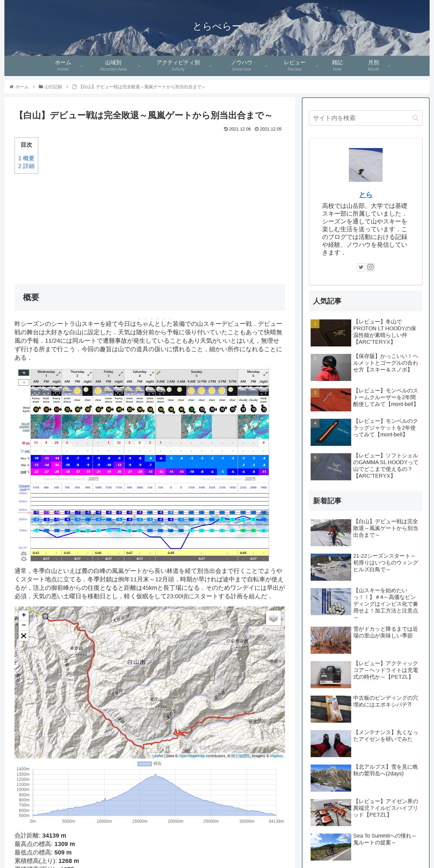Expand Friday forecast column arrow icon
The image size is (434, 868).
point(121,374)
